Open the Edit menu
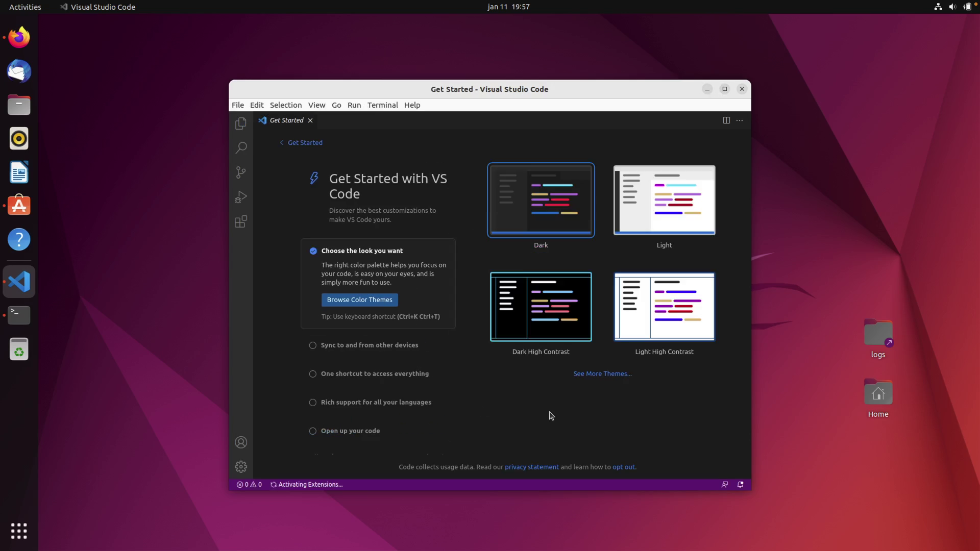This screenshot has width=980, height=551. coord(257,105)
